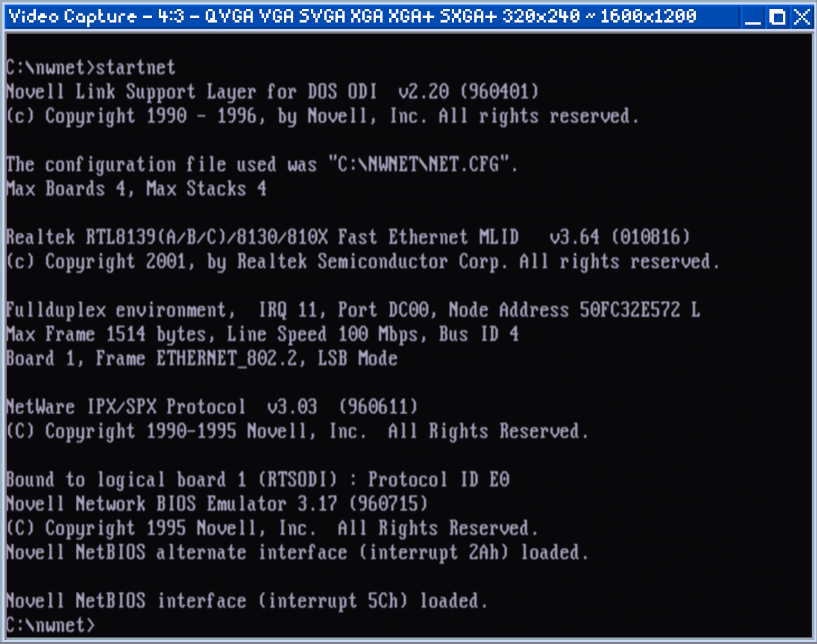Image resolution: width=817 pixels, height=644 pixels.
Task: Maximize the Video Capture window
Action: pos(778,17)
